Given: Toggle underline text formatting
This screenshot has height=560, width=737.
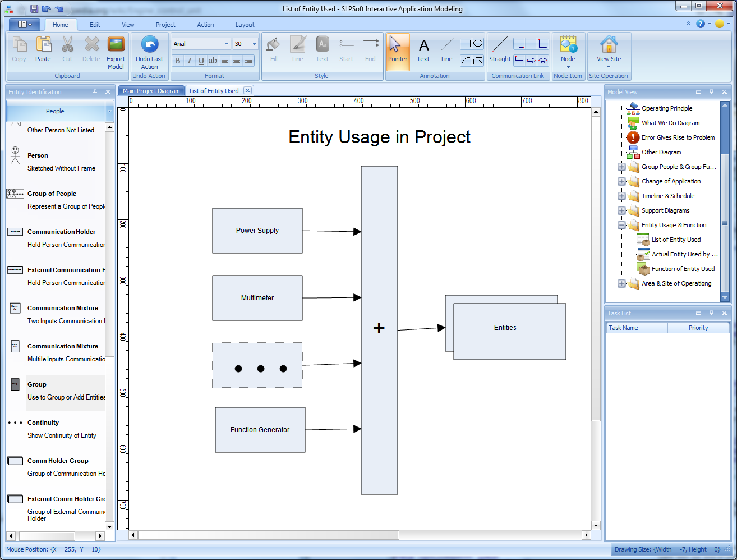Looking at the screenshot, I should click(x=201, y=60).
